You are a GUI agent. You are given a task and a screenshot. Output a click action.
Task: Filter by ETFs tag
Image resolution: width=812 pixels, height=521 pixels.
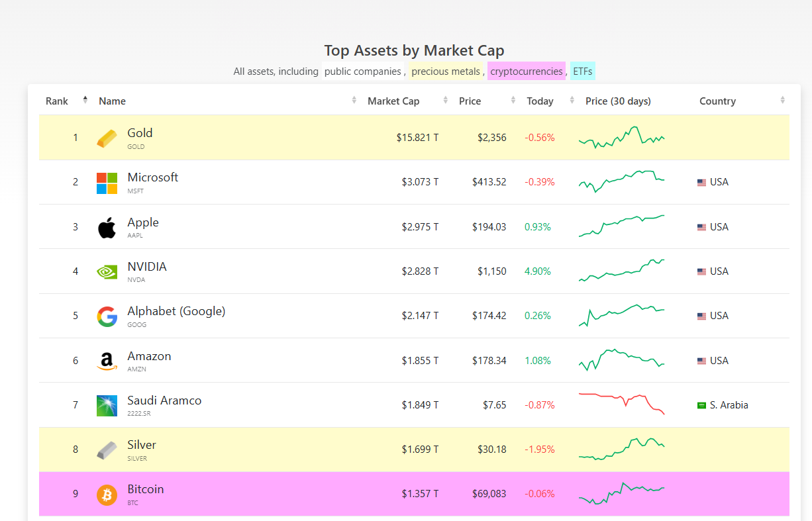(583, 71)
